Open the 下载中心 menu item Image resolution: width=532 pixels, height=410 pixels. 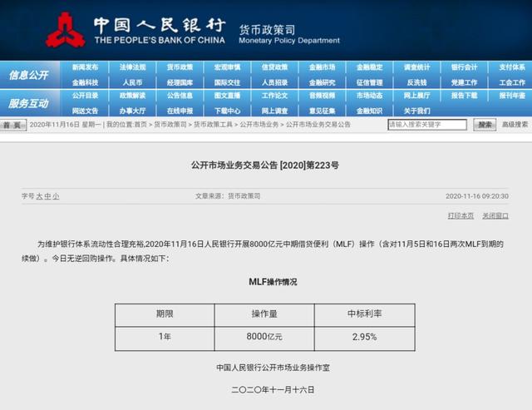point(227,111)
